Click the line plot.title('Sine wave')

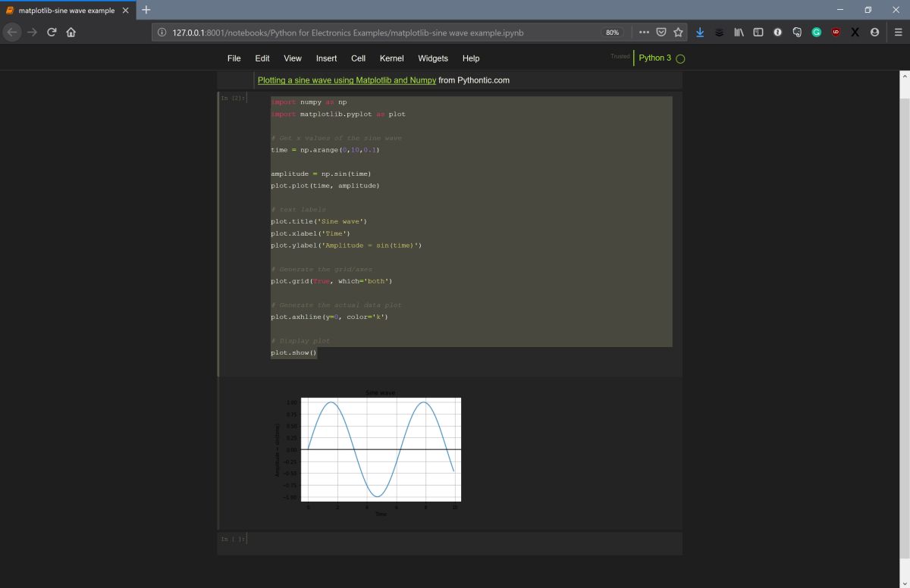(318, 221)
